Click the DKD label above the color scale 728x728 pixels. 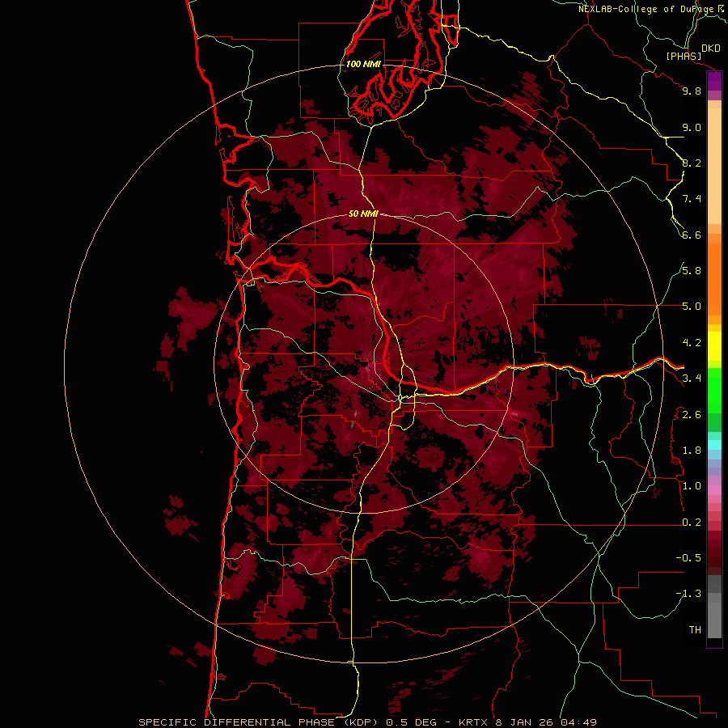(711, 49)
